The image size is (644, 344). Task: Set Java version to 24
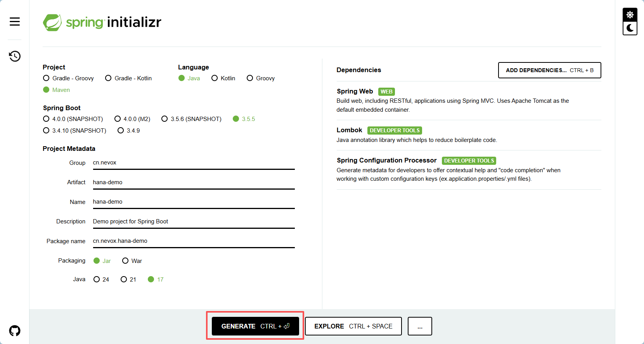pos(101,280)
